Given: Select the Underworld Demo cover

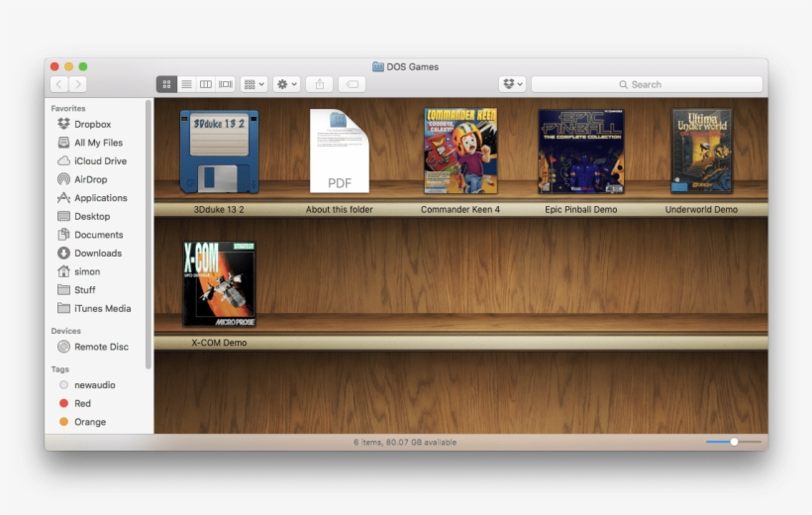Looking at the screenshot, I should (702, 151).
